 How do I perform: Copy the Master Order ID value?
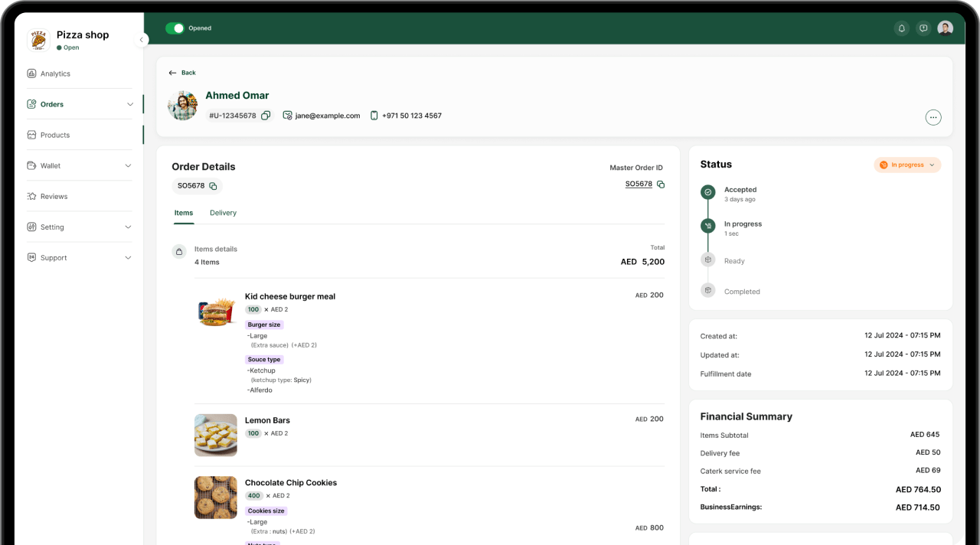[661, 184]
